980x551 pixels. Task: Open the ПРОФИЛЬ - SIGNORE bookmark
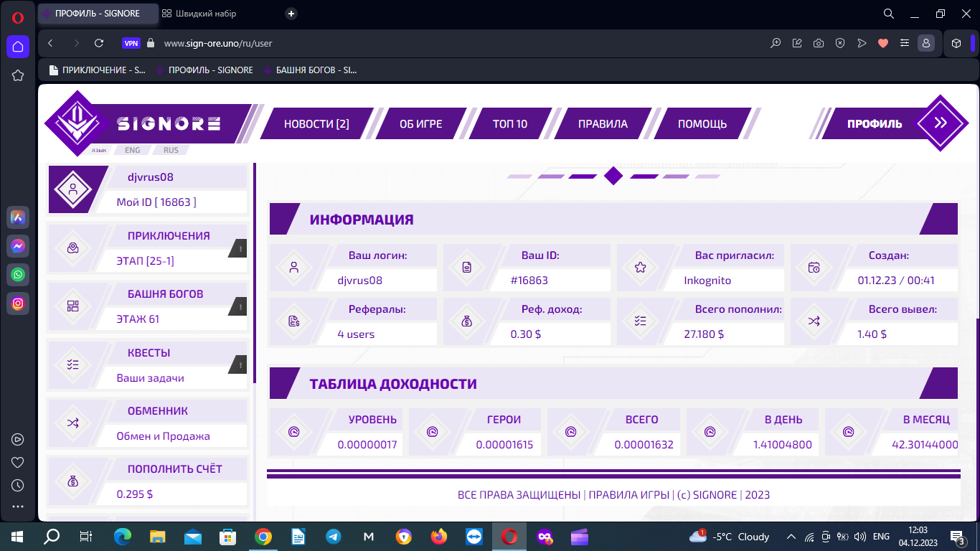point(203,70)
